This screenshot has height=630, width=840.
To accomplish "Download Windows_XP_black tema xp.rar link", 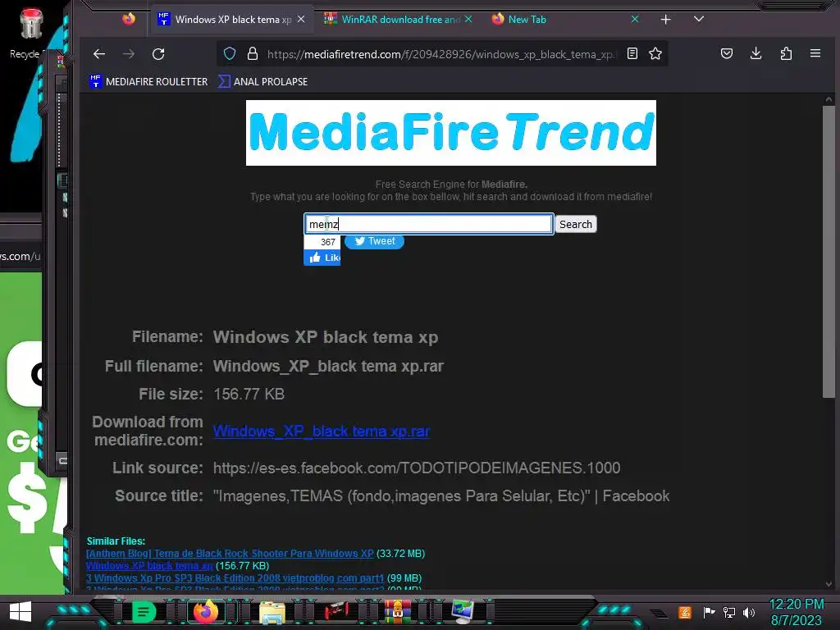I will pyautogui.click(x=322, y=431).
